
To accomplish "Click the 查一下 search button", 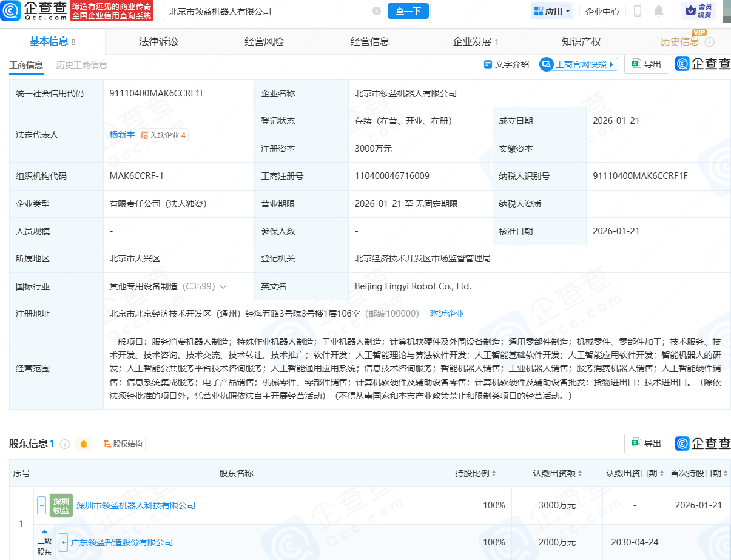I will point(408,11).
